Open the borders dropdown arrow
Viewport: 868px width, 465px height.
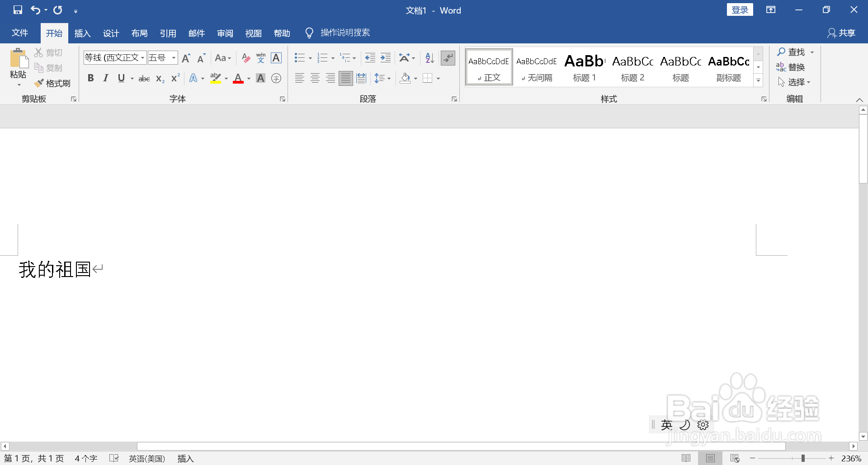[438, 79]
